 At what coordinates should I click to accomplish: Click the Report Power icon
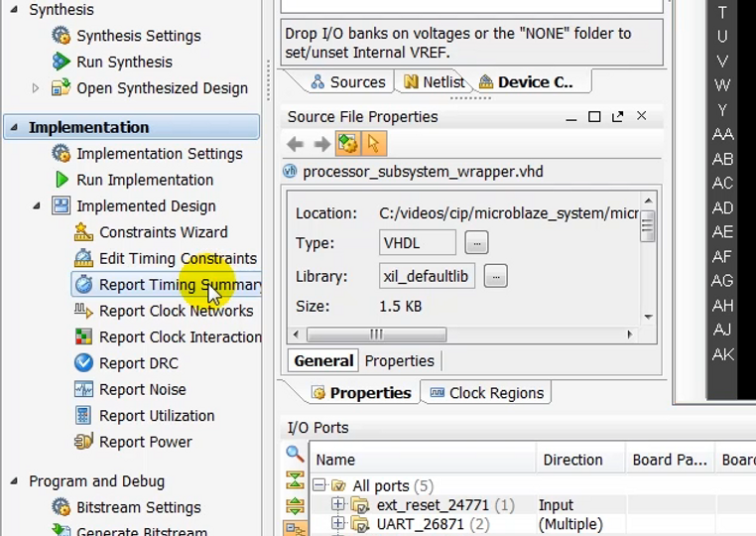(x=83, y=442)
